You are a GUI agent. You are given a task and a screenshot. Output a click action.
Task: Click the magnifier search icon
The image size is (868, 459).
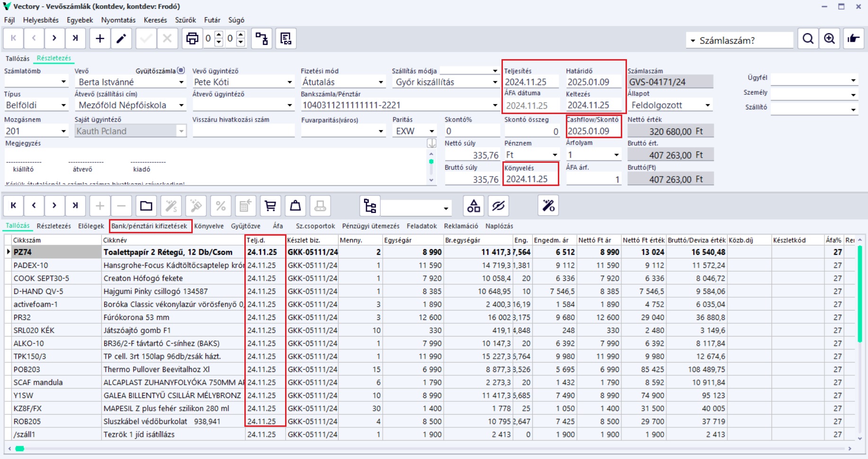[808, 39]
